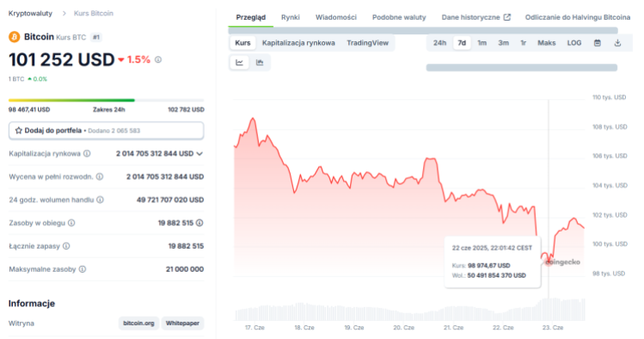
Task: Set chart range to 24h
Action: (439, 43)
